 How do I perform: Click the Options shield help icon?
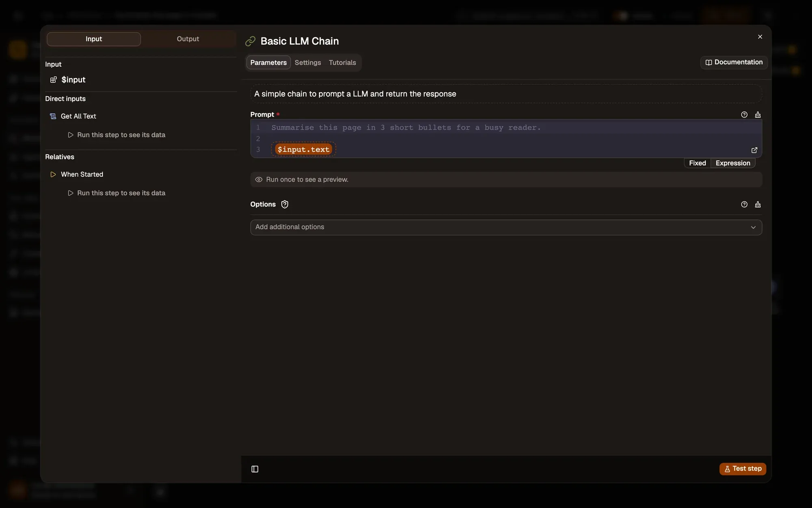click(x=285, y=204)
